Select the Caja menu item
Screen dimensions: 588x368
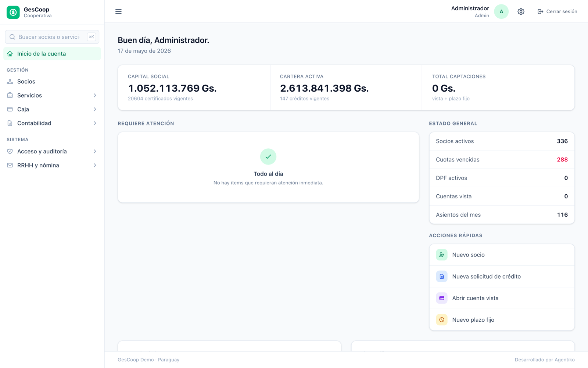click(52, 109)
